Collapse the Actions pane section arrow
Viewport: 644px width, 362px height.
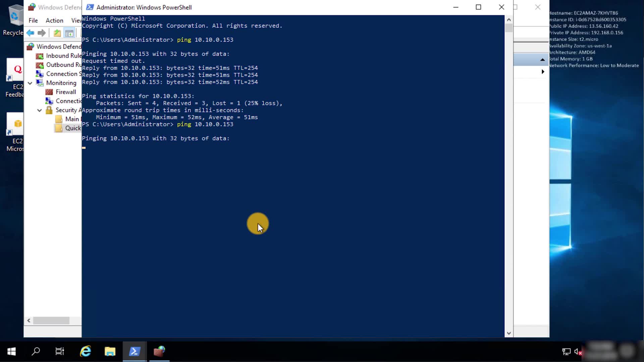(x=542, y=60)
